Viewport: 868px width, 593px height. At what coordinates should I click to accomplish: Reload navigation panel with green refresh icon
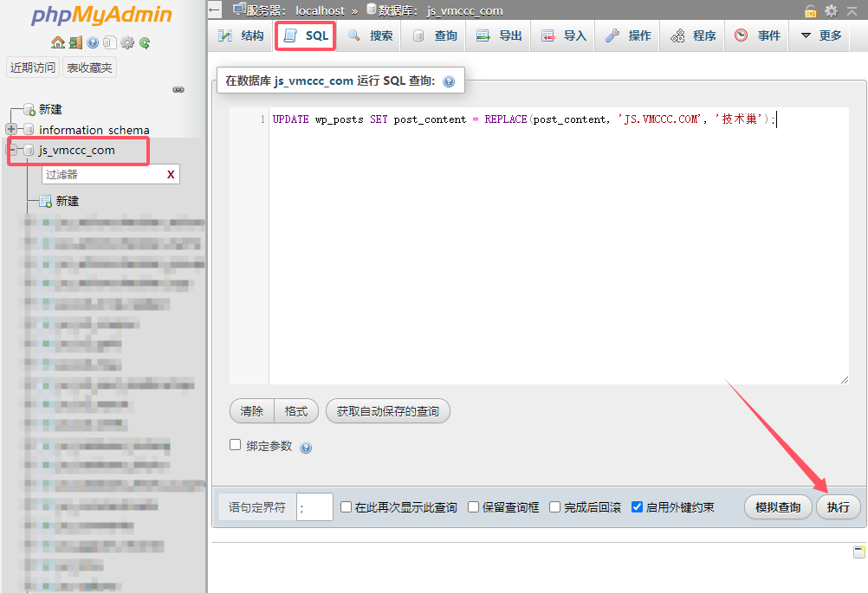pyautogui.click(x=145, y=42)
